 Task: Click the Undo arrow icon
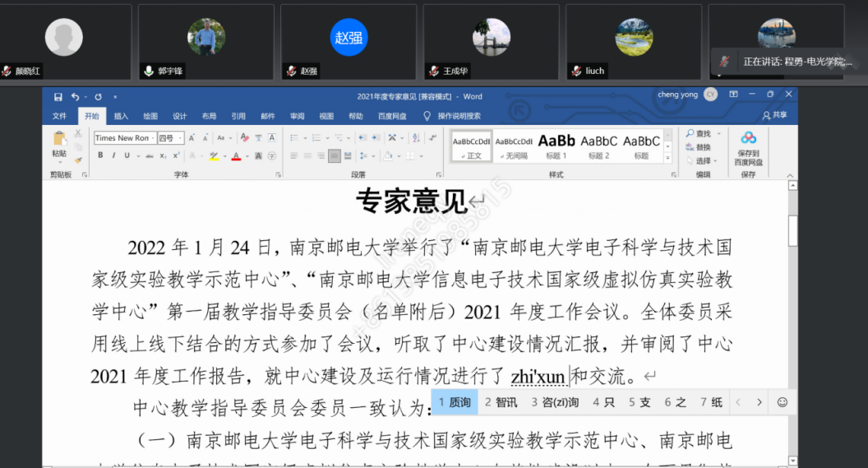point(75,96)
